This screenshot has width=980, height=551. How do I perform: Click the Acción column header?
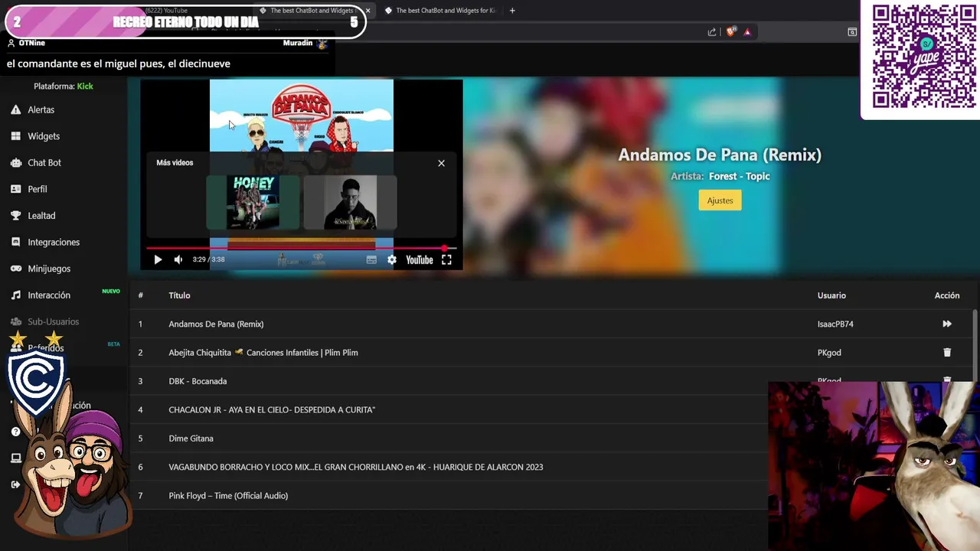pos(947,295)
